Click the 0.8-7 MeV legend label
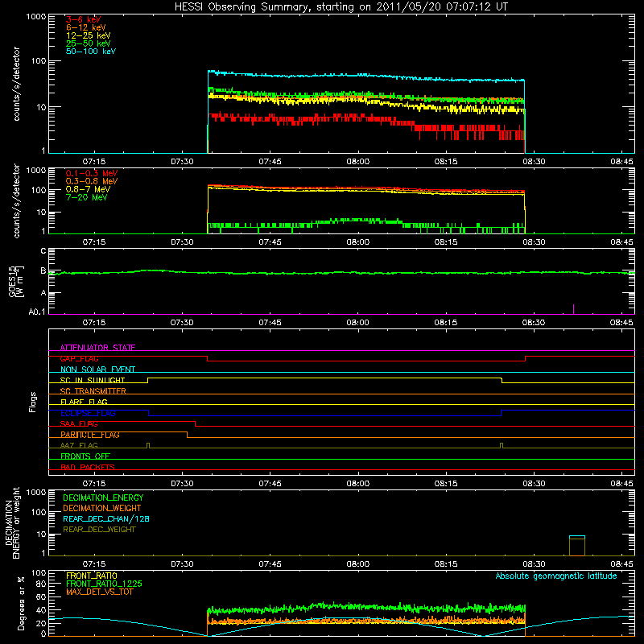This screenshot has width=644, height=644. (x=88, y=189)
